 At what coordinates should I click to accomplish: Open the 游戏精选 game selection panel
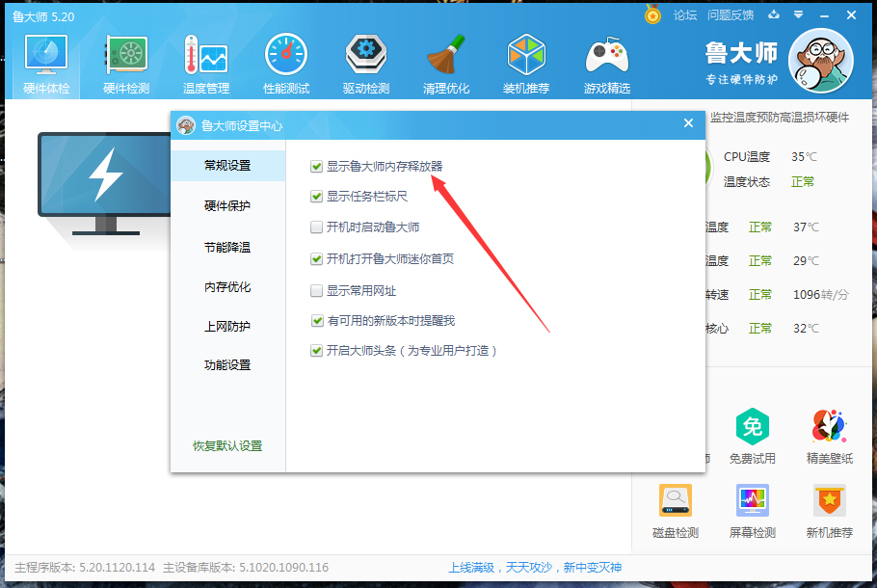click(607, 60)
